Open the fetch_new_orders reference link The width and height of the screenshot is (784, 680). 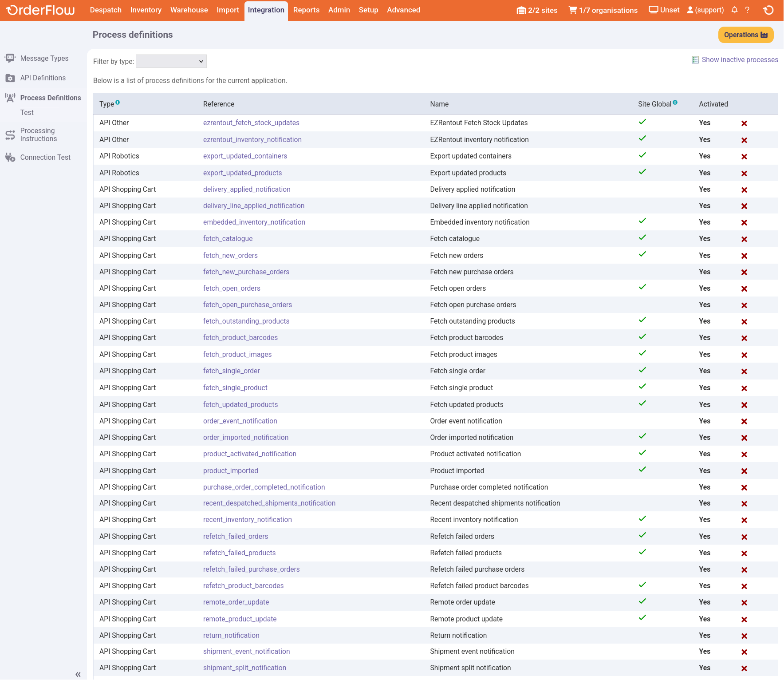coord(230,256)
